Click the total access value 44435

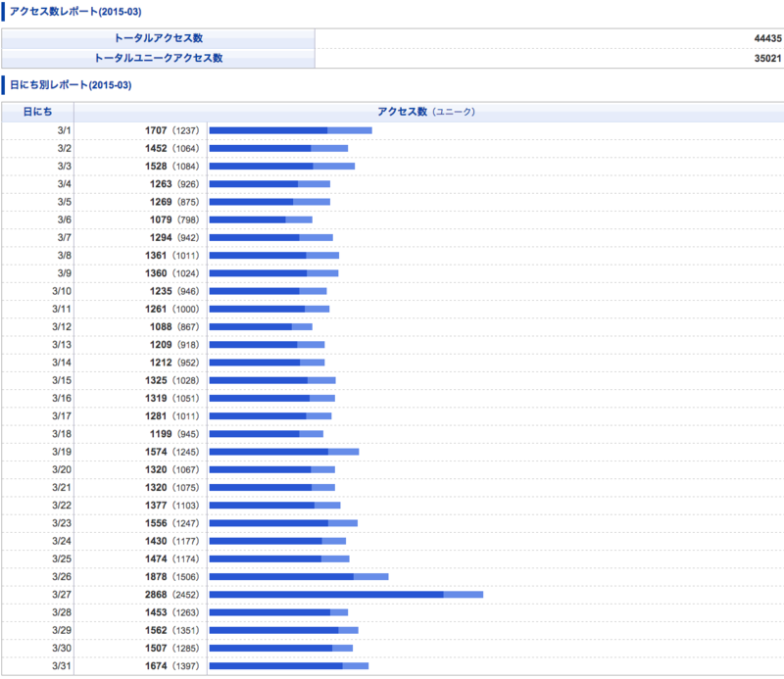point(767,38)
